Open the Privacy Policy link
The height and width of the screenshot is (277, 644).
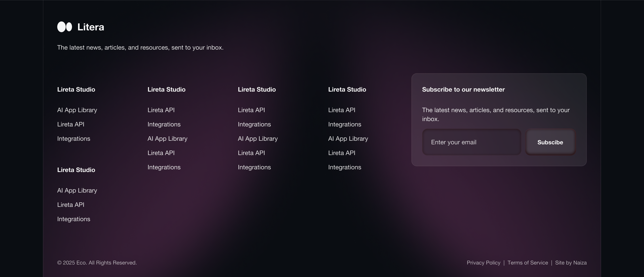(x=483, y=263)
